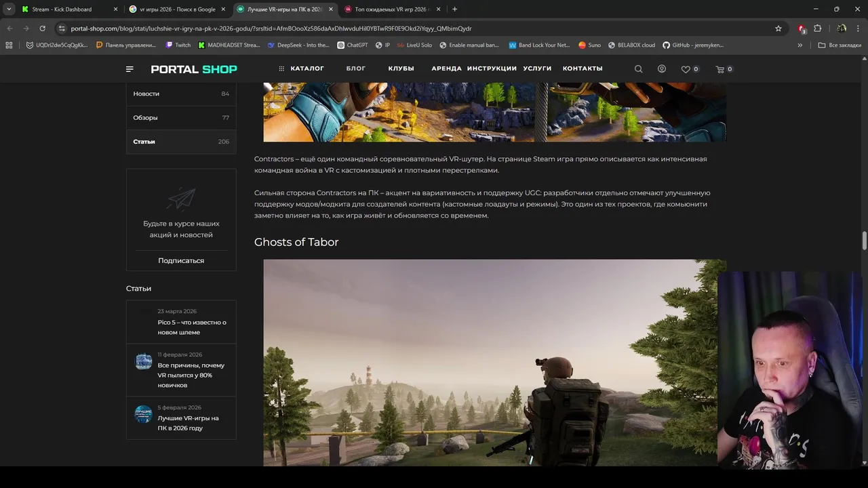Bookmark this page with the star icon
The height and width of the screenshot is (488, 868).
click(778, 28)
